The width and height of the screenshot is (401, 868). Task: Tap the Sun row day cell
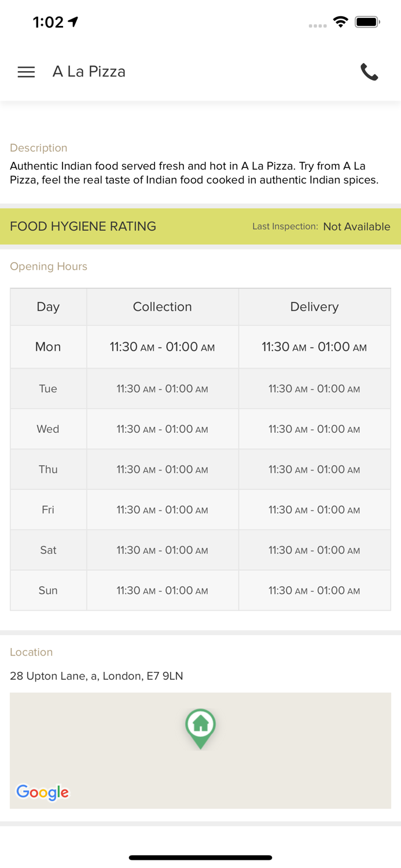(x=48, y=590)
